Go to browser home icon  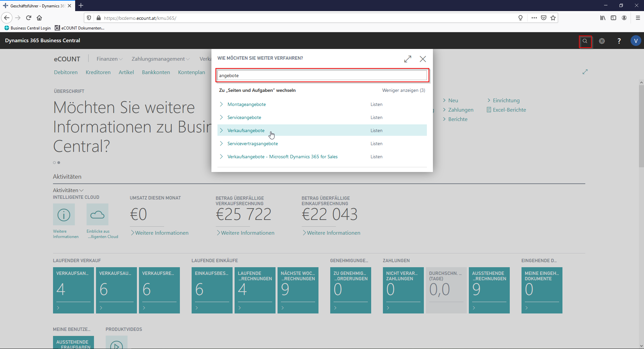pos(39,18)
